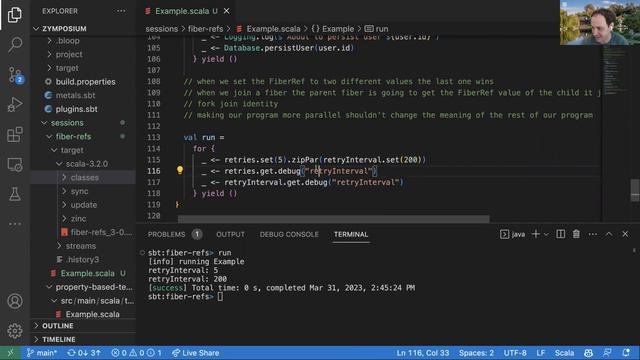Open the Extensions view

(15, 134)
